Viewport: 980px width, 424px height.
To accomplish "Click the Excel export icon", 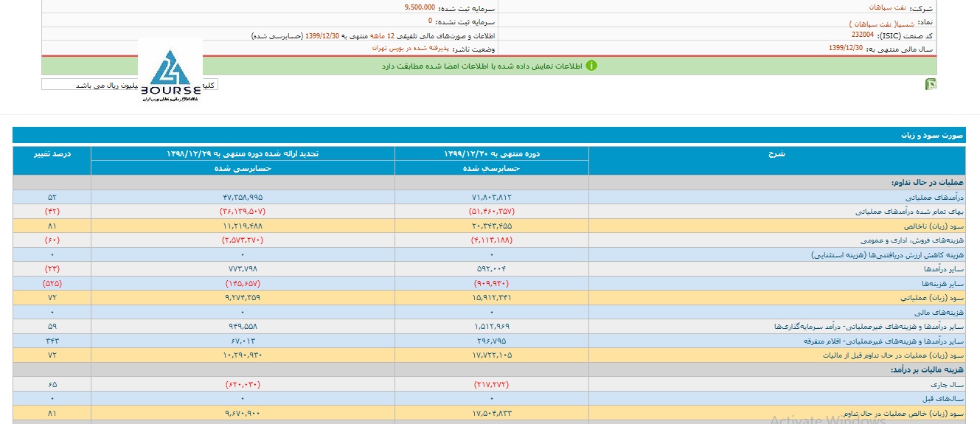I will [931, 85].
